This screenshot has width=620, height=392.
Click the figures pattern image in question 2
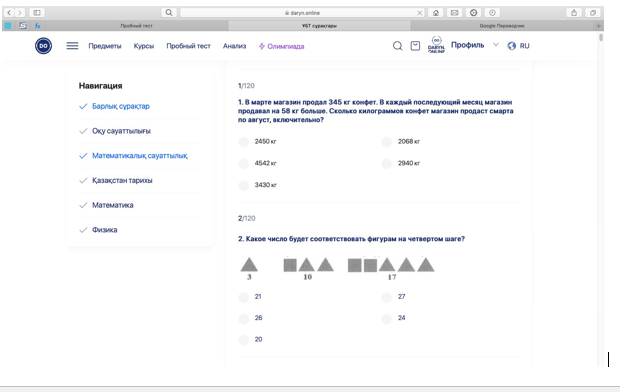(x=337, y=269)
